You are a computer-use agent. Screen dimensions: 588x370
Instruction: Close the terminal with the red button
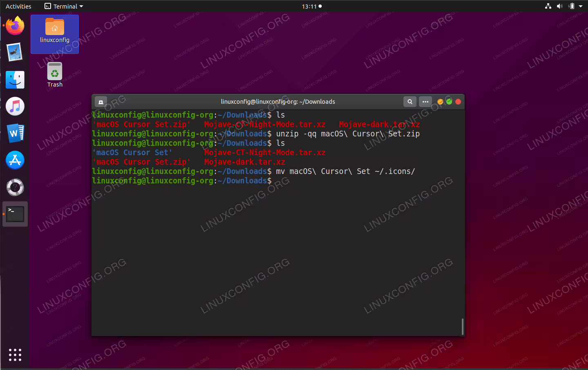458,102
